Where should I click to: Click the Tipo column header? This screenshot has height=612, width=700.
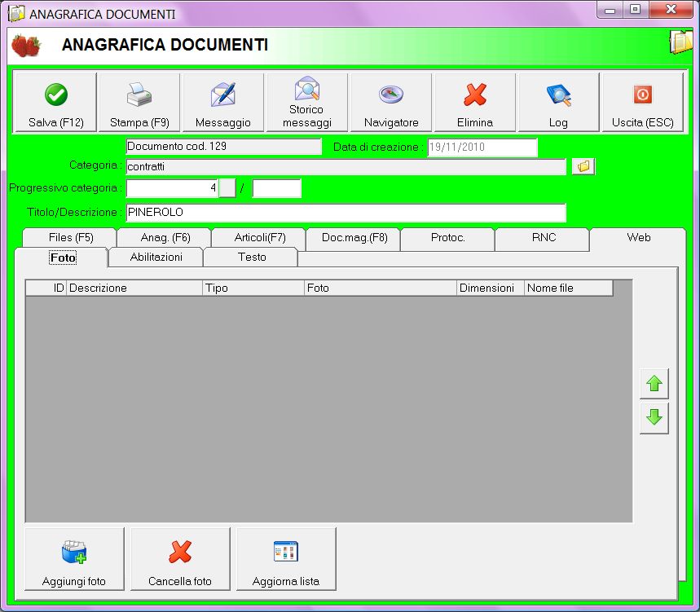[x=253, y=288]
